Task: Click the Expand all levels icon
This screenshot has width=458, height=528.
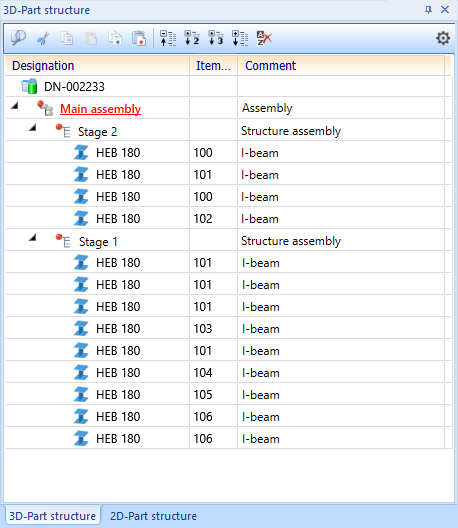Action: tap(240, 38)
